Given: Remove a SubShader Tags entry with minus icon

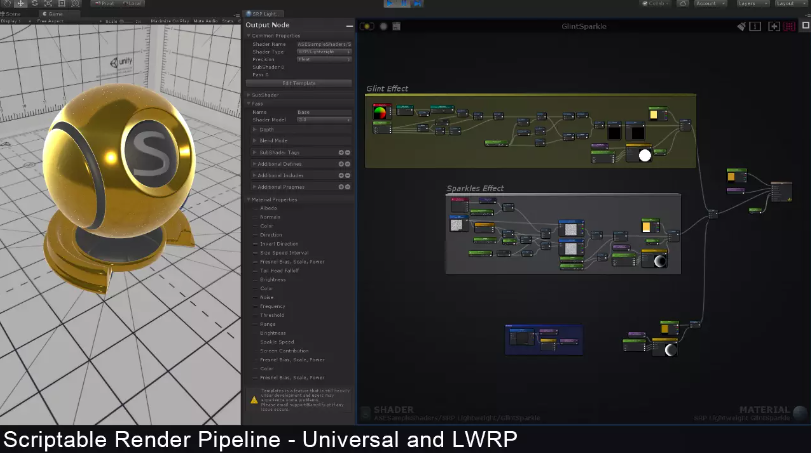Looking at the screenshot, I should pos(348,153).
